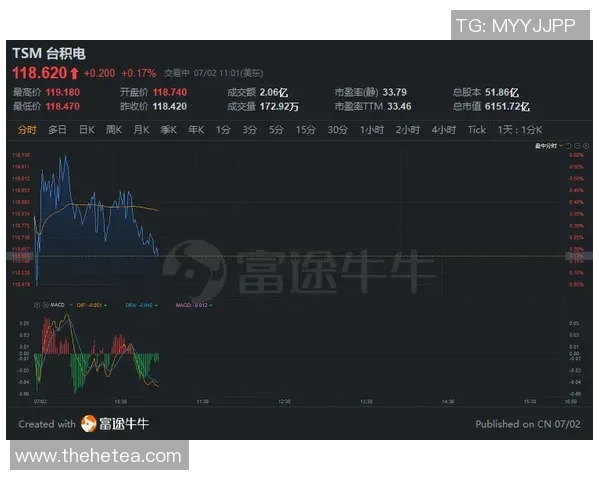
Task: Click the 成交量 value 172.92万
Action: tap(279, 106)
